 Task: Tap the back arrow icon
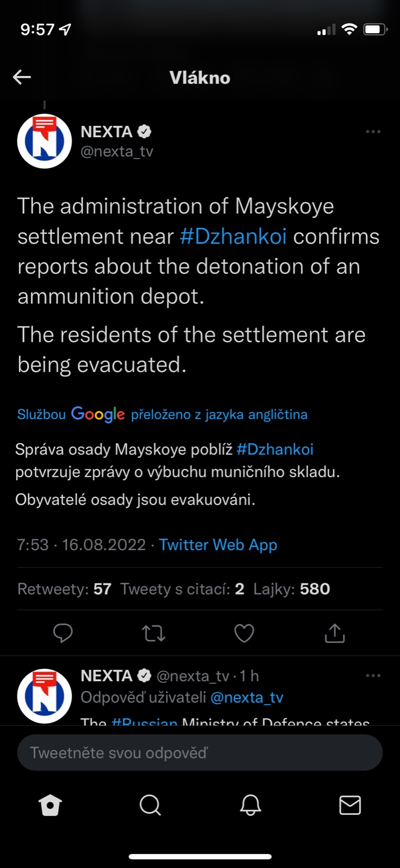pyautogui.click(x=22, y=78)
